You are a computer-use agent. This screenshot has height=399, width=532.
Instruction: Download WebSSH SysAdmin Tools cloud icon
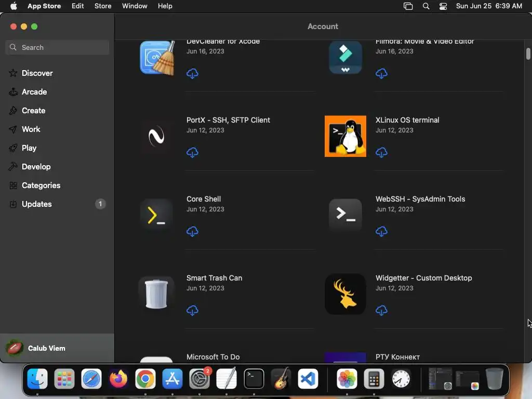(x=381, y=231)
